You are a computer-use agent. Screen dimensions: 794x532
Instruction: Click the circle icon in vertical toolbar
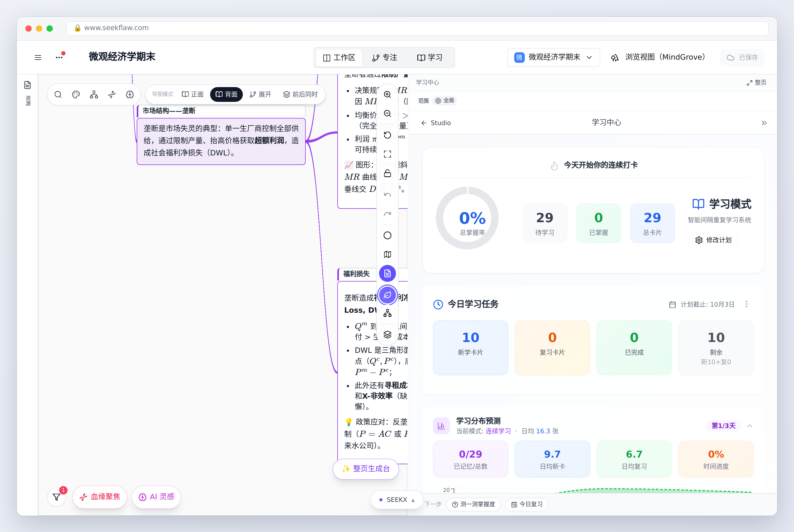387,235
